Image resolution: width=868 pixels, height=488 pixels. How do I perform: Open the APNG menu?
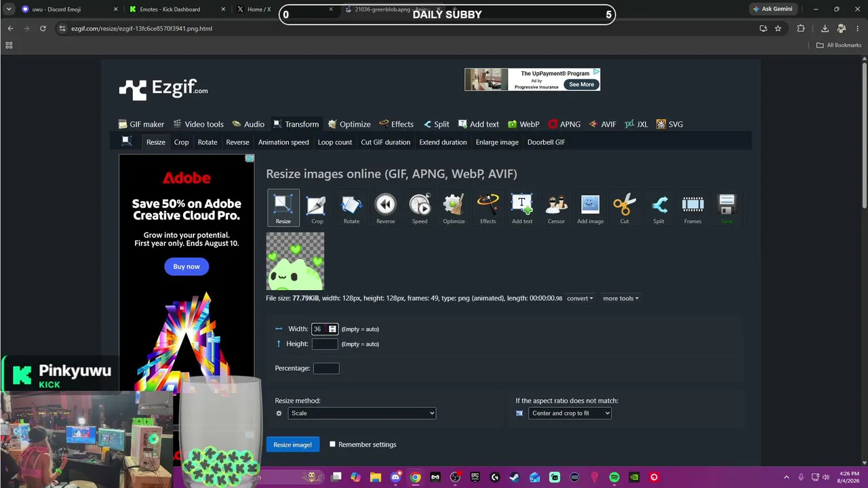(x=564, y=124)
